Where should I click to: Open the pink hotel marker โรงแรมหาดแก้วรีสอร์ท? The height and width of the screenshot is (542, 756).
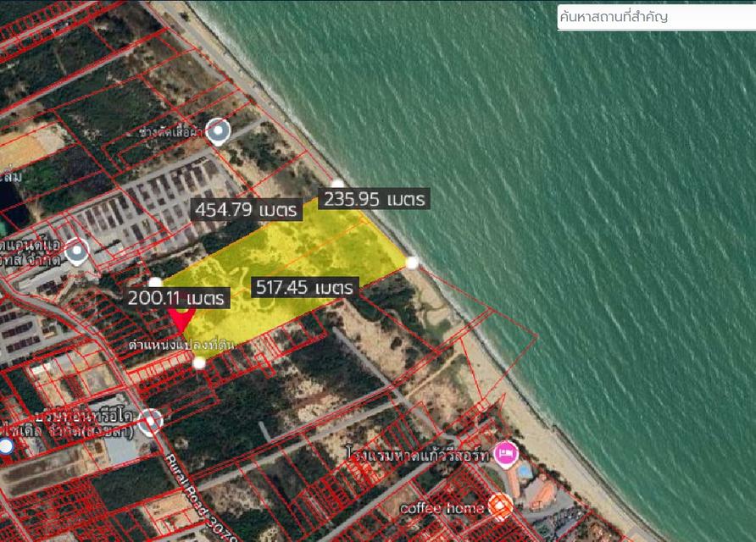click(505, 454)
